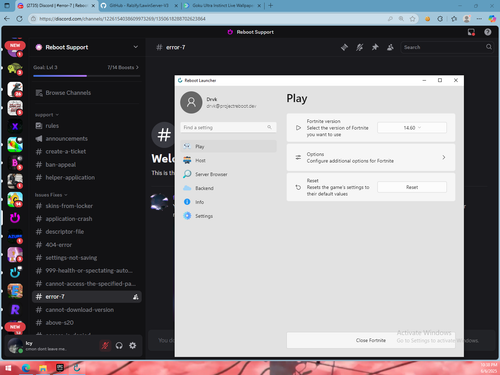Click the Reset button in launcher
This screenshot has height=375, width=500.
412,187
